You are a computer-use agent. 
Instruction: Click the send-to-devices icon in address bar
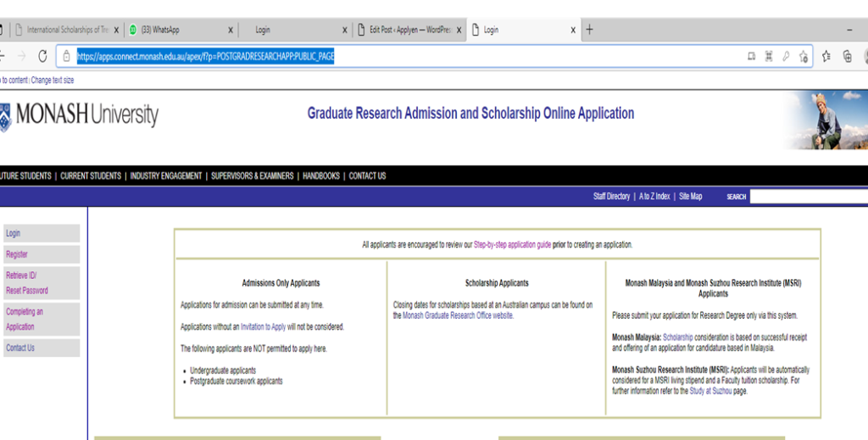click(751, 56)
